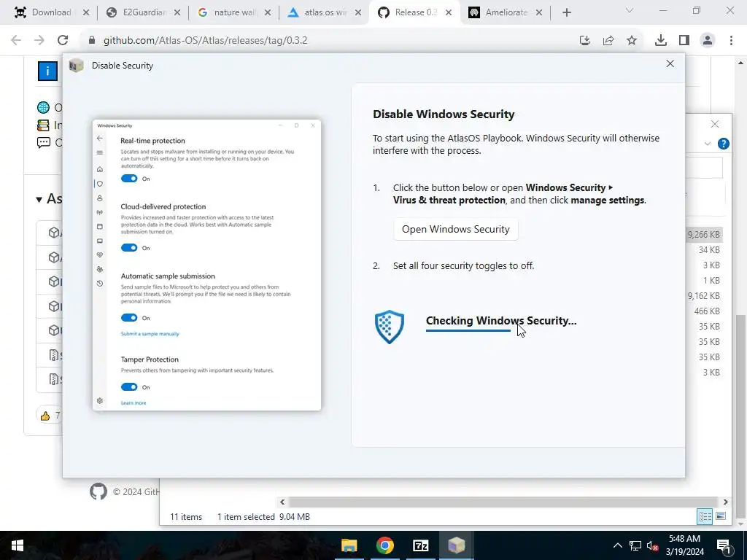Click the 34 KB file size entry

(709, 249)
